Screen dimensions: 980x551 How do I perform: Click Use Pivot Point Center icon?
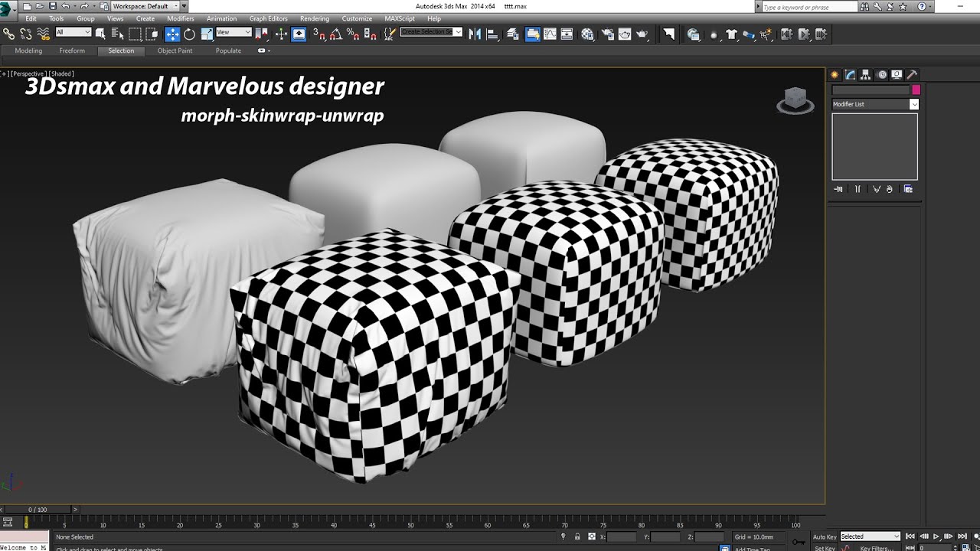[261, 34]
